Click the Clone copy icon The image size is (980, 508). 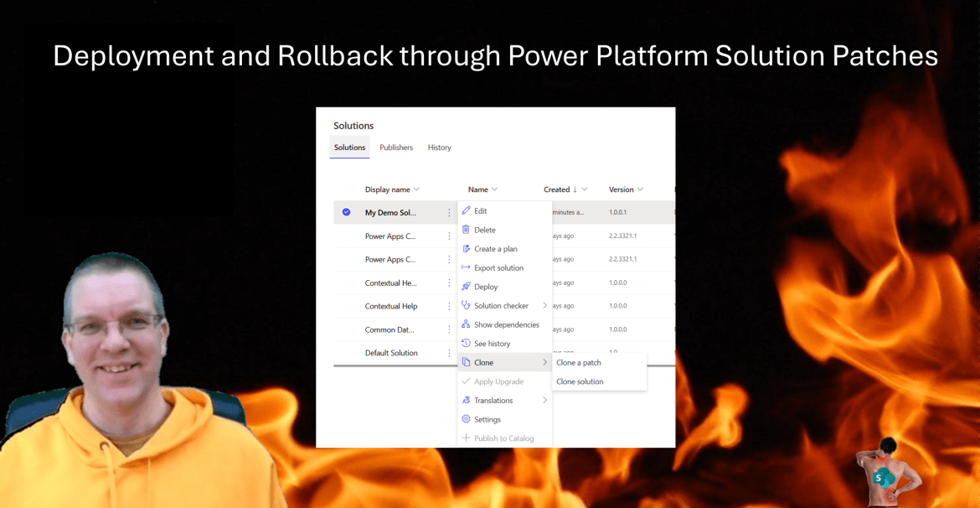[x=466, y=362]
